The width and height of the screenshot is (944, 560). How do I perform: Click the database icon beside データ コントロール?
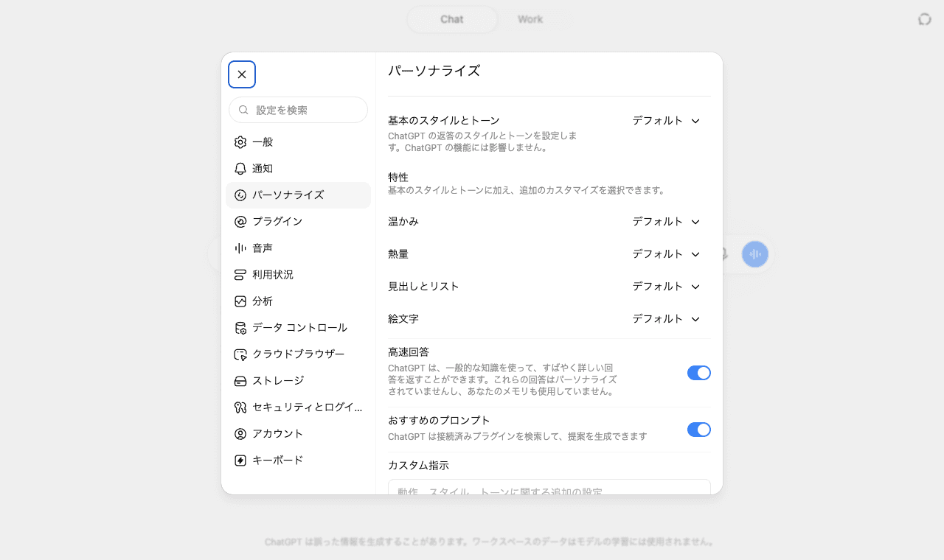(240, 328)
